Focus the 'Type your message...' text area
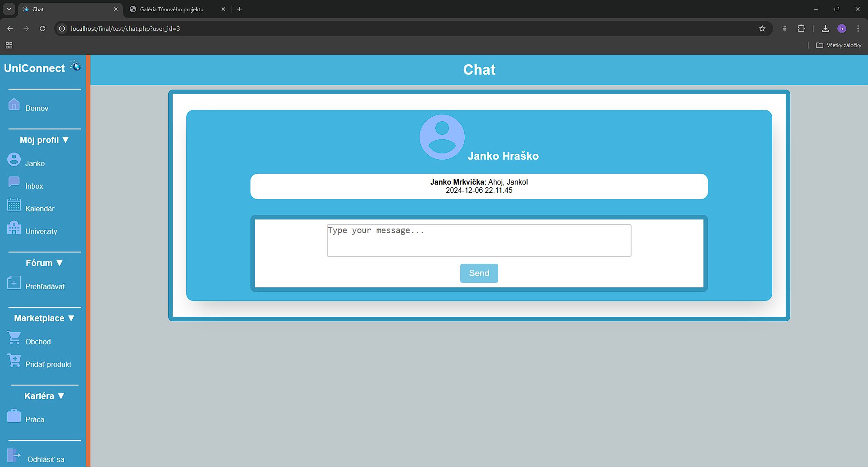Image resolution: width=868 pixels, height=467 pixels. [479, 241]
